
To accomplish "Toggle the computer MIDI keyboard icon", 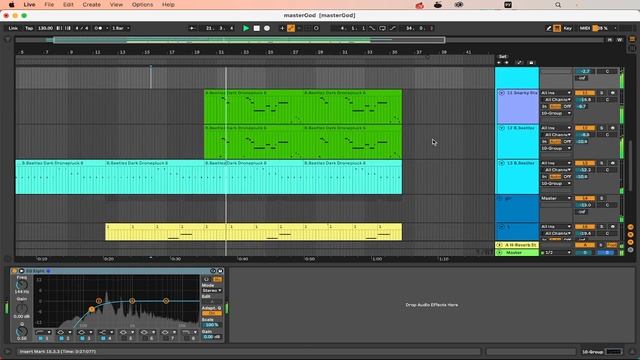I will coord(557,28).
